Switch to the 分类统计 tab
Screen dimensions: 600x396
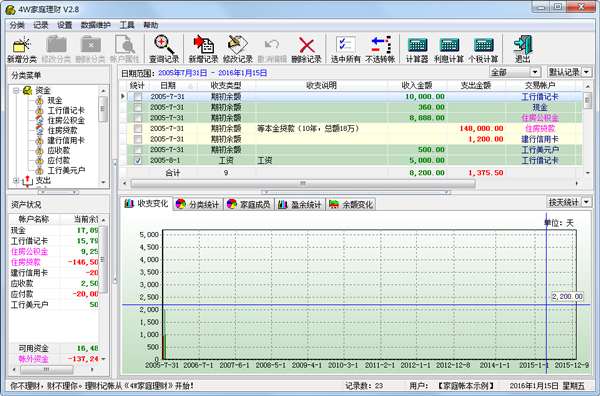[x=198, y=205]
